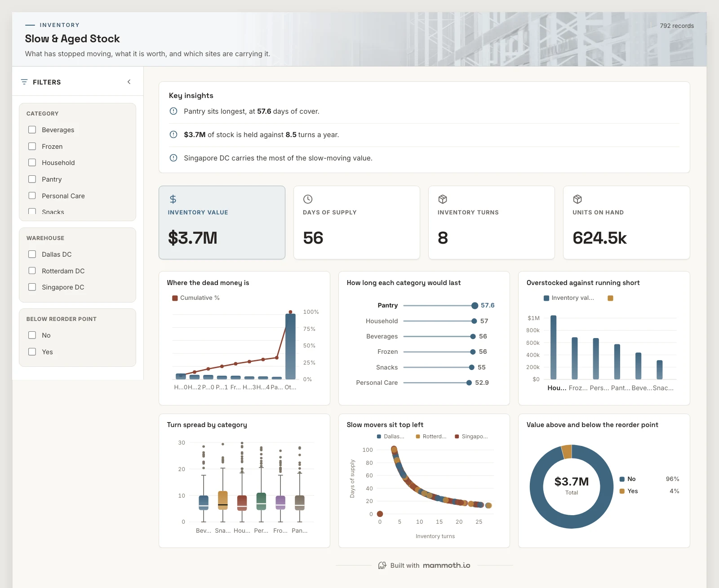This screenshot has height=588, width=719.
Task: Click the 792 records label
Action: 677,26
